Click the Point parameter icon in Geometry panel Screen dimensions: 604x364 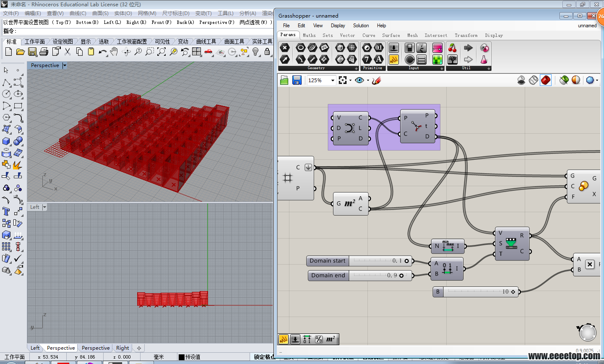click(x=285, y=47)
